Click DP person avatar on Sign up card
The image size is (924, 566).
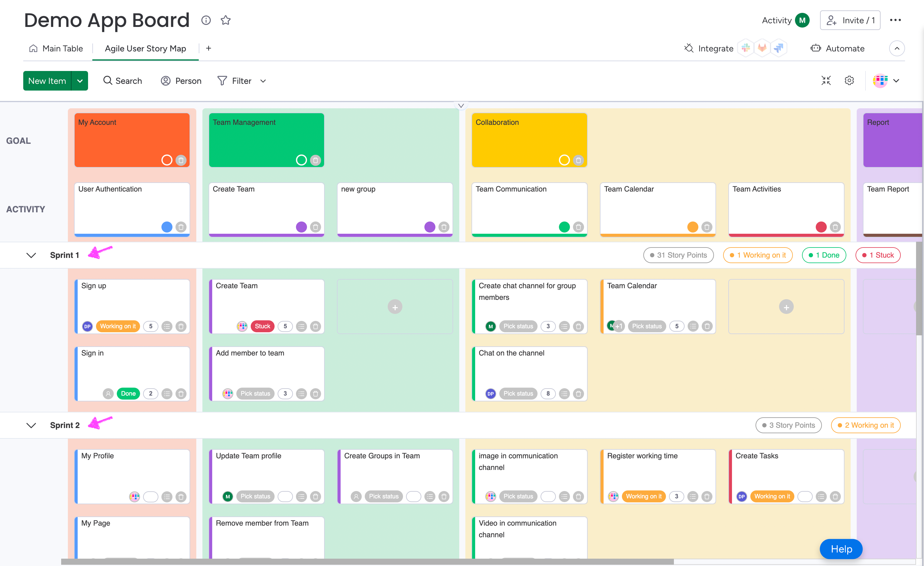point(87,326)
